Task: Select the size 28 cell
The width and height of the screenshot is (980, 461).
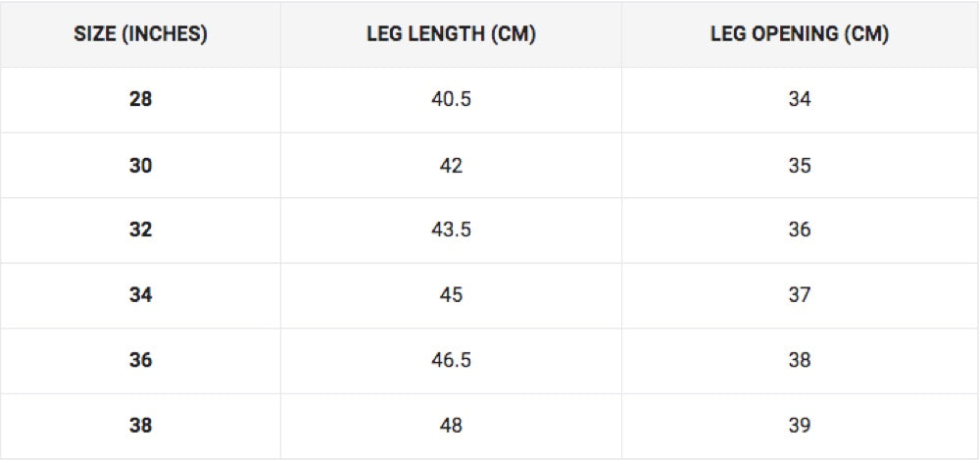Action: (x=140, y=100)
